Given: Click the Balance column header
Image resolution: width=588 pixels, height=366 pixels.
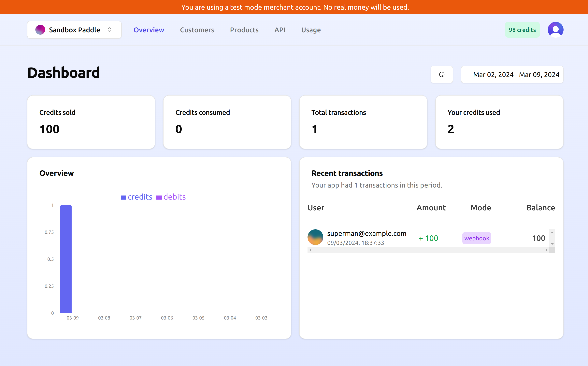Looking at the screenshot, I should click(x=540, y=208).
